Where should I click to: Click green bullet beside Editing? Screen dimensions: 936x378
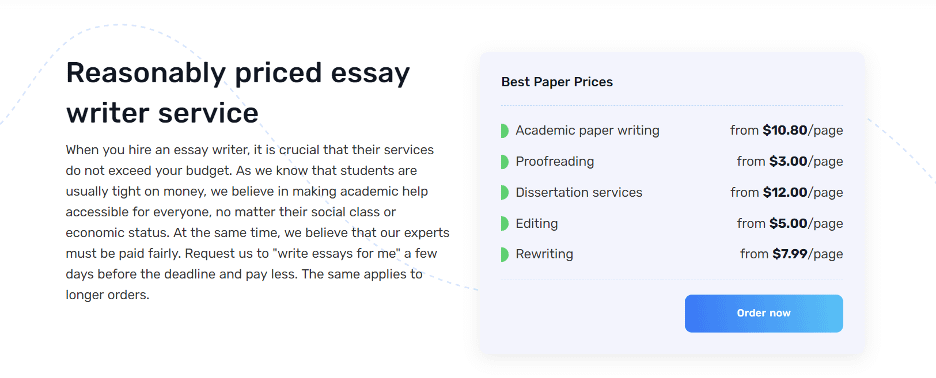pos(504,224)
